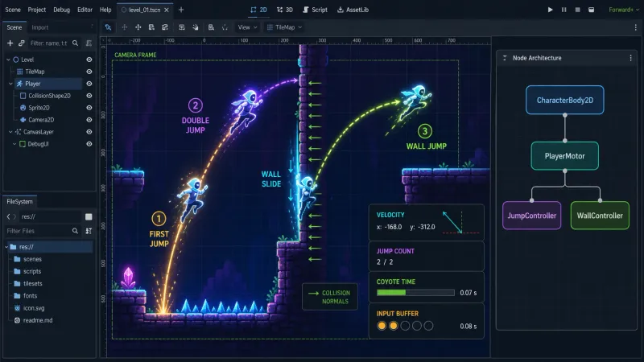Hide the Level node
The image size is (644, 362).
pos(89,60)
